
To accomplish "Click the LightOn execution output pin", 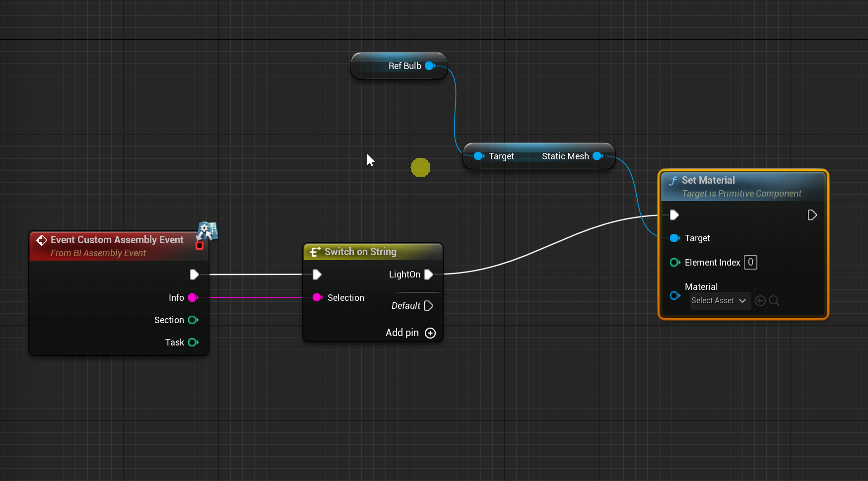I will (x=429, y=275).
